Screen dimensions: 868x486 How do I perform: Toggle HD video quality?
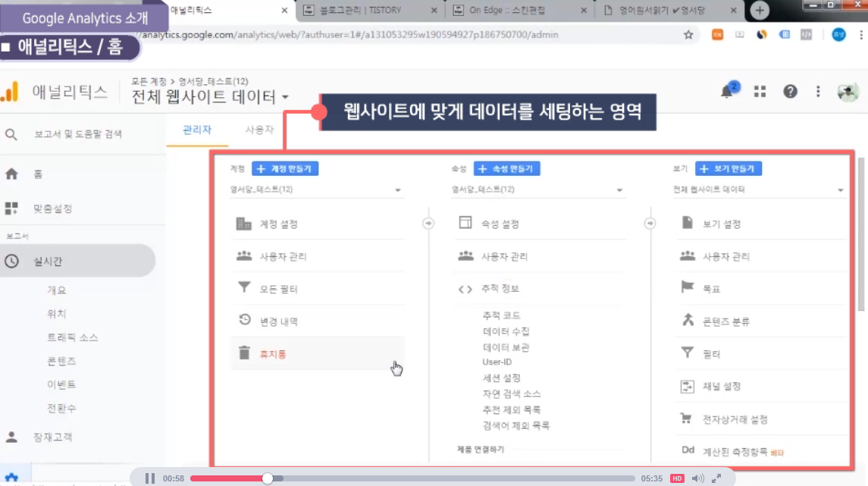click(676, 478)
